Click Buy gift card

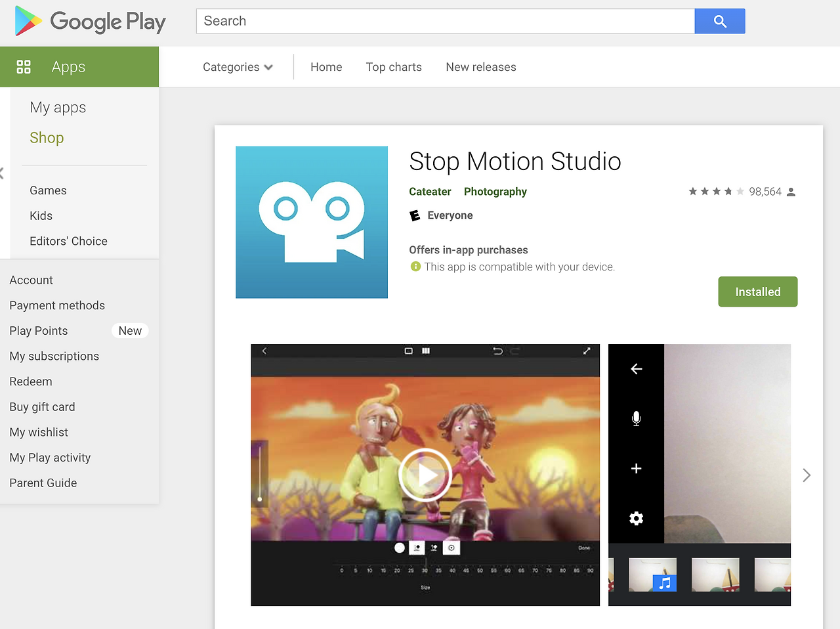click(42, 407)
